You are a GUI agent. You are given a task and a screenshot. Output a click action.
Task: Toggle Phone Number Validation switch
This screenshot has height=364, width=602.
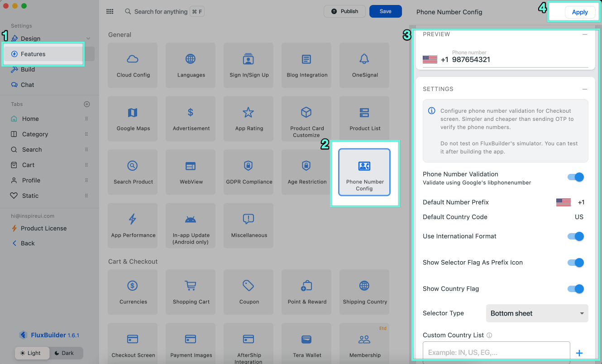(x=576, y=177)
